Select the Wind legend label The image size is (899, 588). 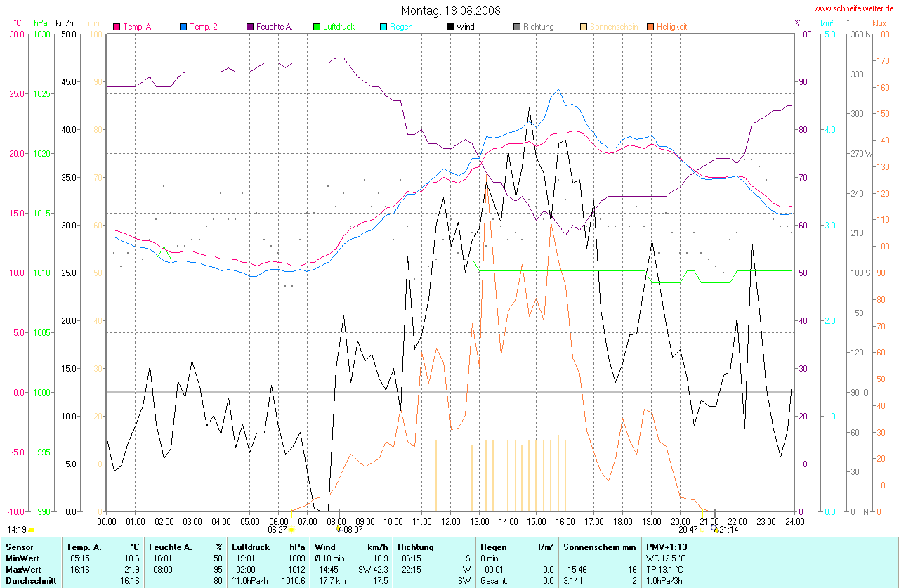(x=465, y=27)
